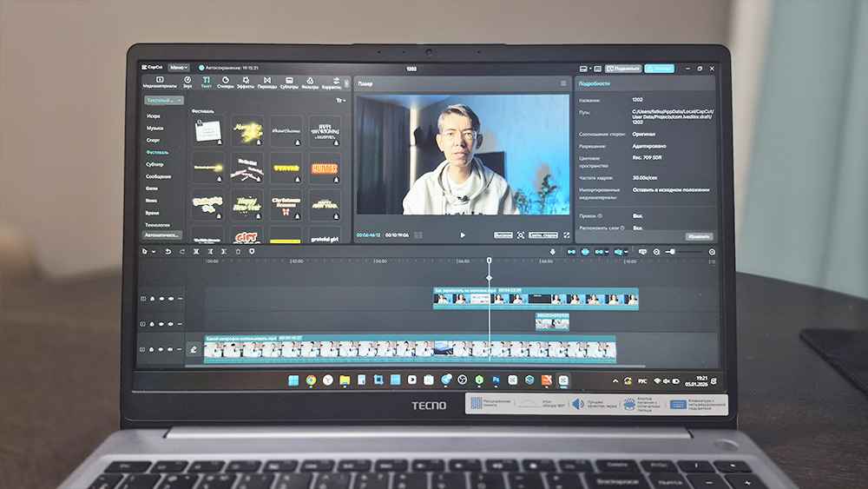Toggle lock on the main bottom track
Image resolution: width=868 pixels, height=489 pixels.
point(152,350)
